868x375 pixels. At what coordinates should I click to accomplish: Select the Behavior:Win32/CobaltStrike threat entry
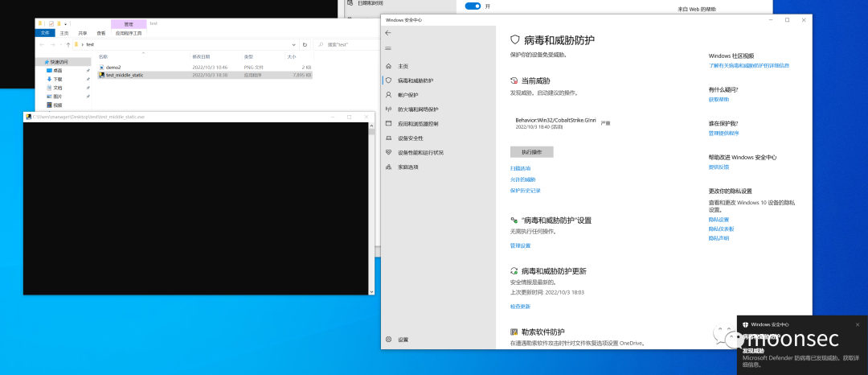[x=563, y=123]
